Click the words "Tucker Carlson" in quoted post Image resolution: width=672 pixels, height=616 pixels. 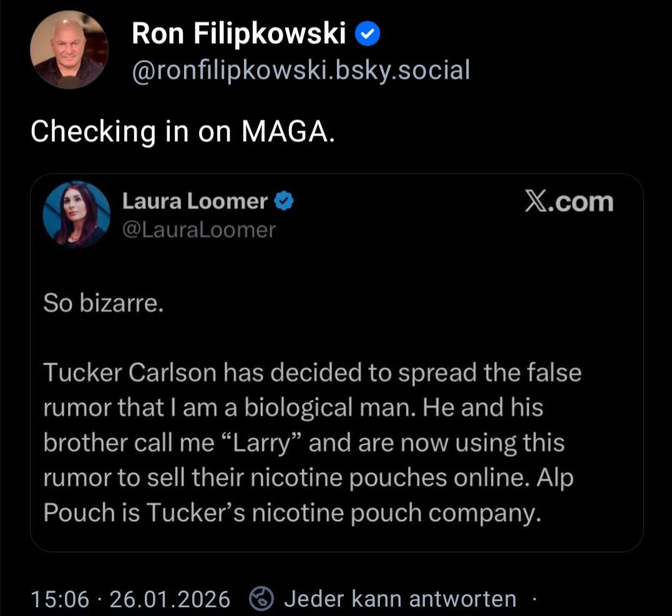click(x=130, y=373)
